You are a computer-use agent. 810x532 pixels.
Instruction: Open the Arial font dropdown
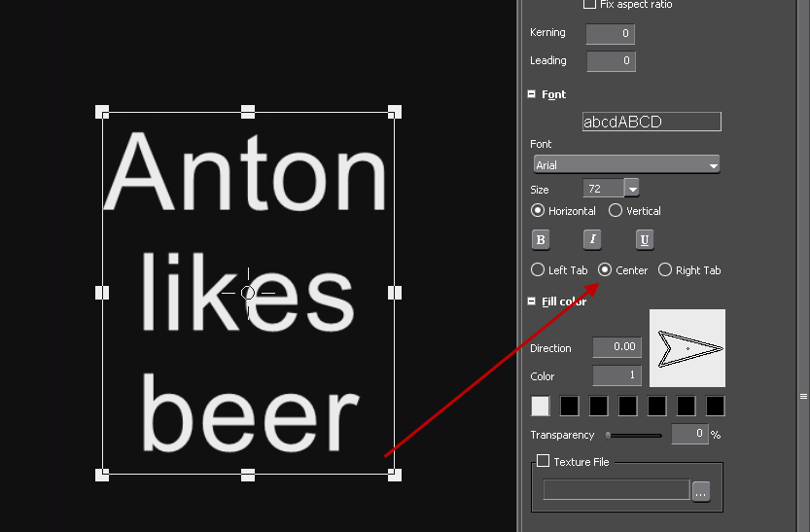[x=626, y=165]
